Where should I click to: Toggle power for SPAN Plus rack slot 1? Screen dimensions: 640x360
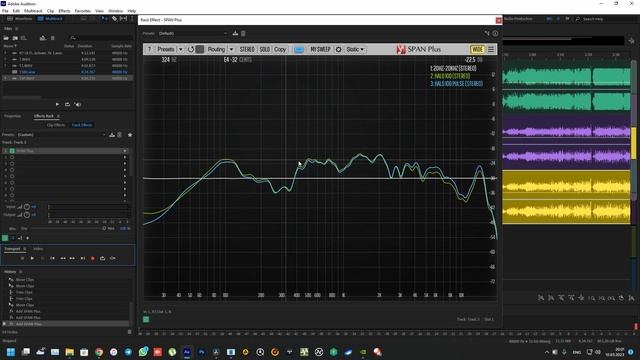point(12,151)
